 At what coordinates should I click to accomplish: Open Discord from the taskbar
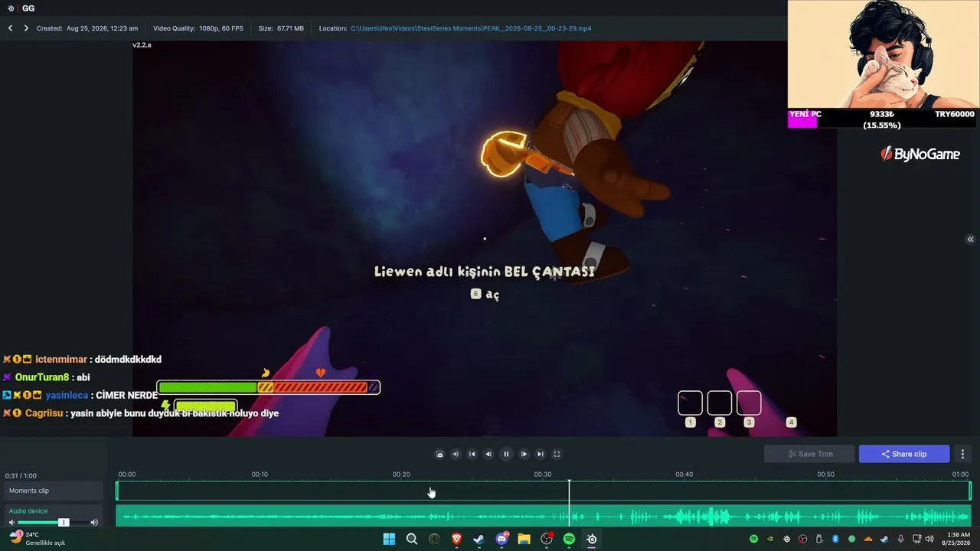pyautogui.click(x=501, y=539)
